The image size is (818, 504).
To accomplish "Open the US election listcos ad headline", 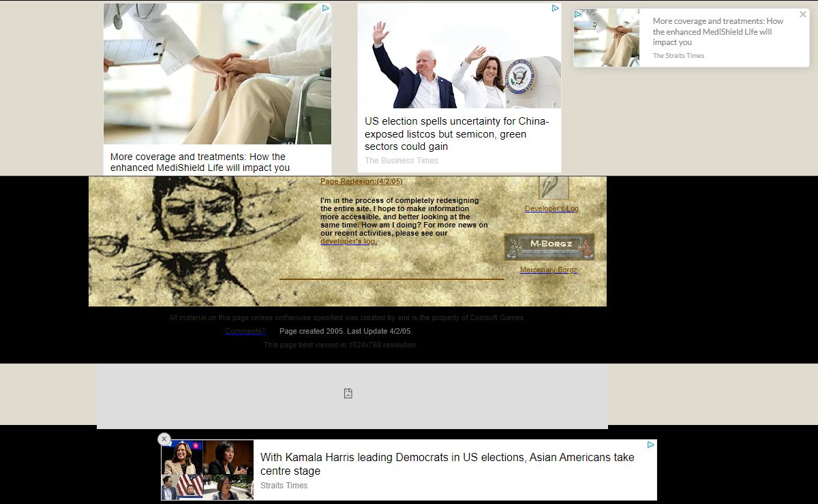I will point(457,134).
